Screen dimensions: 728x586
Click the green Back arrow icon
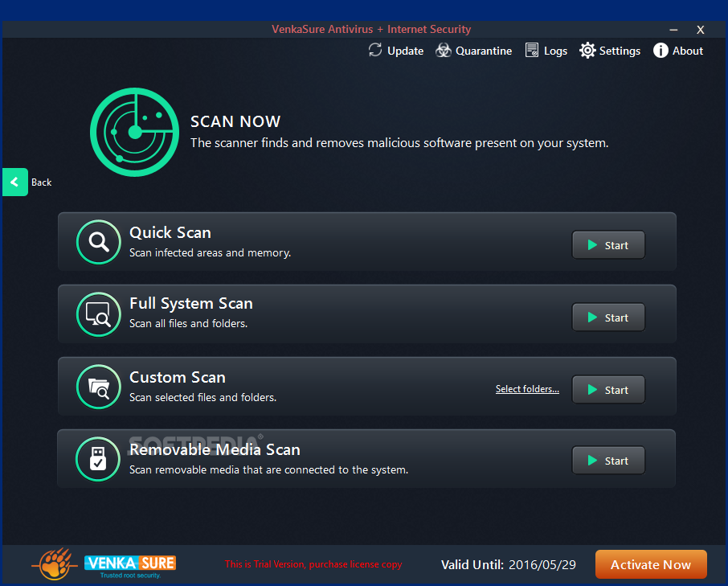click(x=14, y=182)
